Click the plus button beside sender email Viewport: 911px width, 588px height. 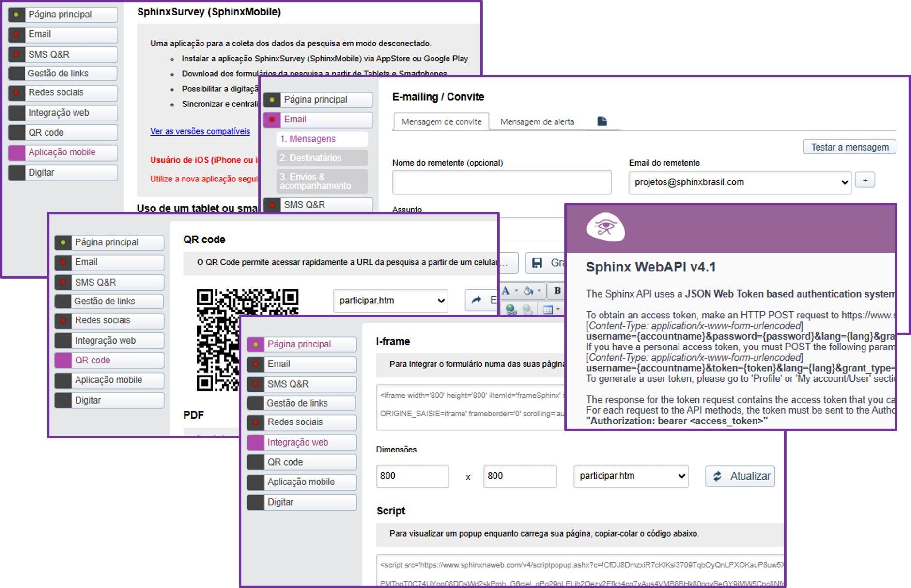(x=865, y=181)
